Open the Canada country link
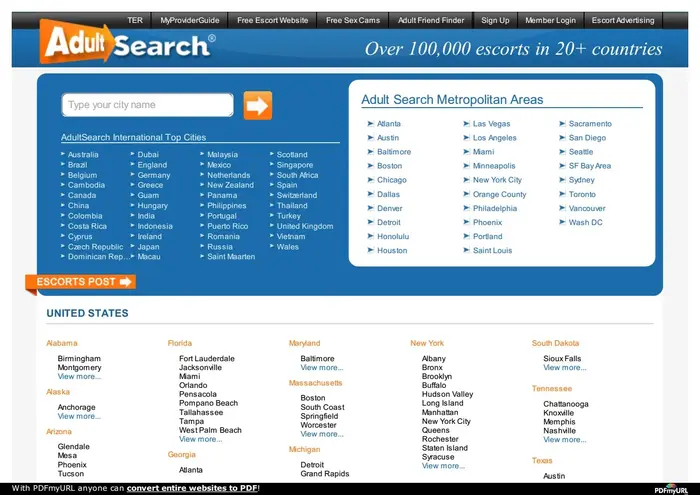The width and height of the screenshot is (700, 495). pos(82,195)
